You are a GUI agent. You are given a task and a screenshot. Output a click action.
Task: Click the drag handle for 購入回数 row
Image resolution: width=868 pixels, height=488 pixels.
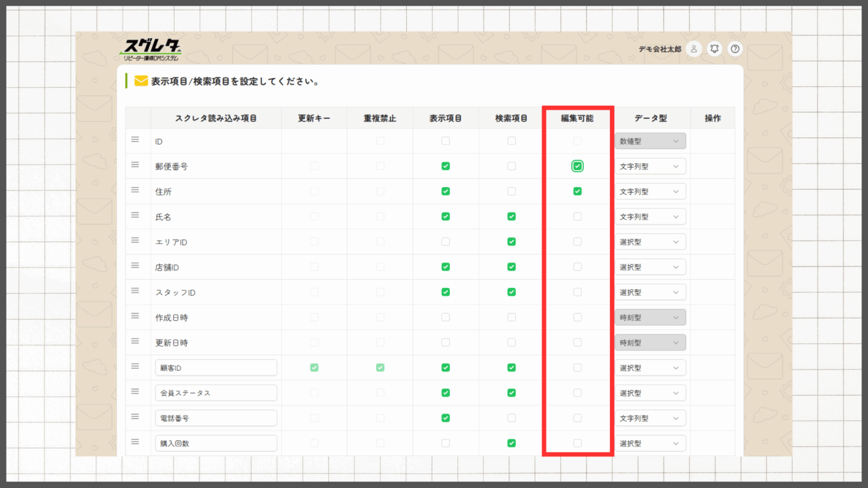click(135, 442)
